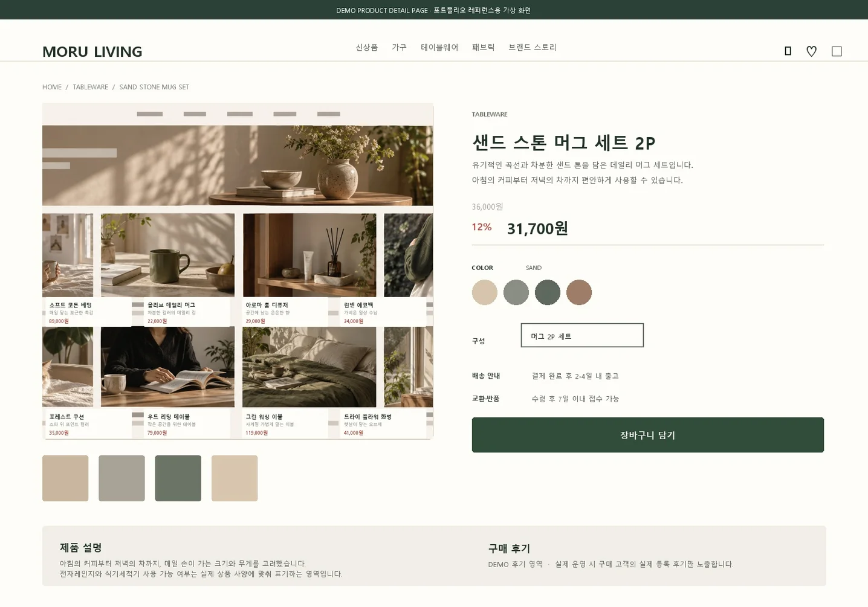Click the 교환·반품 label

pos(485,399)
